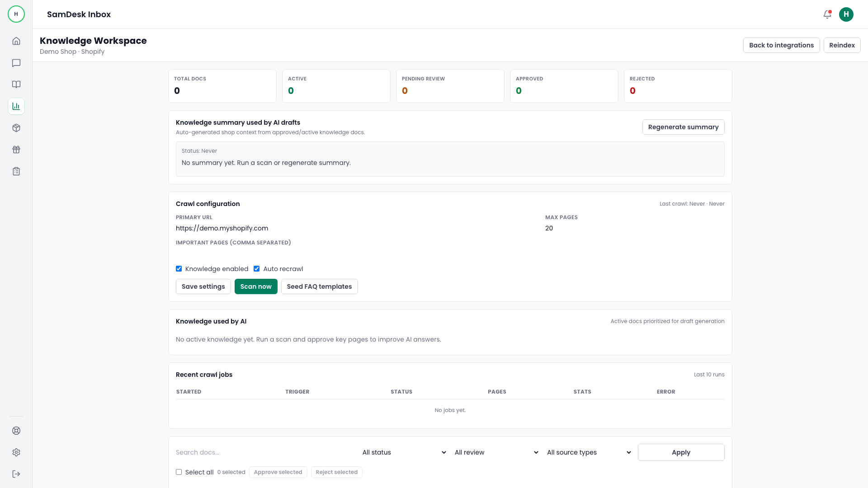868x488 pixels.
Task: Expand the All status dropdown
Action: [404, 452]
